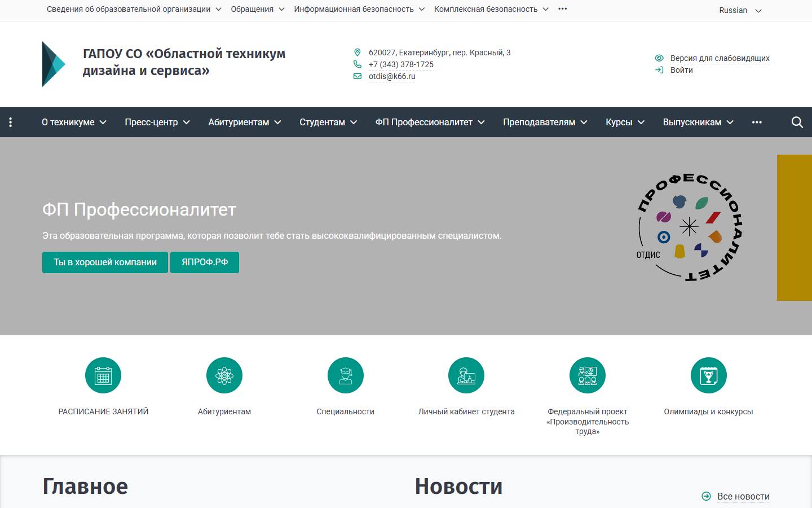Click the arrow icon beside Все новости
This screenshot has height=508, width=812.
[706, 496]
